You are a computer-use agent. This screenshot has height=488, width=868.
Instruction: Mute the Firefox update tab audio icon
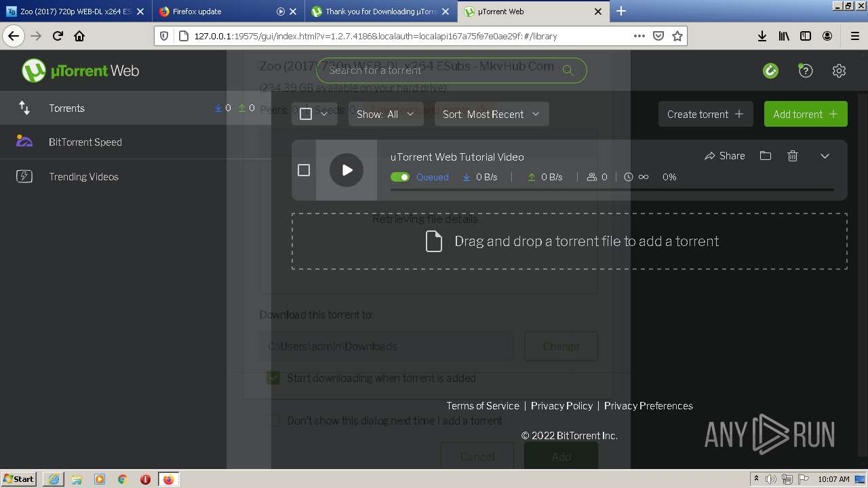pos(281,12)
